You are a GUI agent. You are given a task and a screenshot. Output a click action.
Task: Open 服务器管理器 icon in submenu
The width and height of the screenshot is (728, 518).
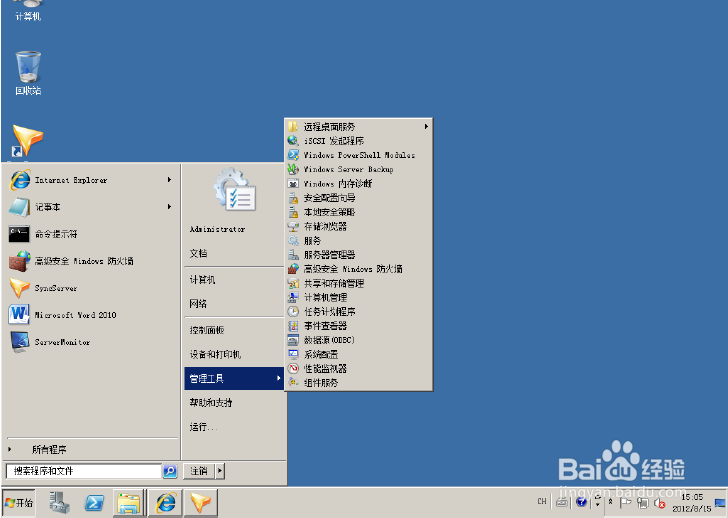[x=293, y=255]
